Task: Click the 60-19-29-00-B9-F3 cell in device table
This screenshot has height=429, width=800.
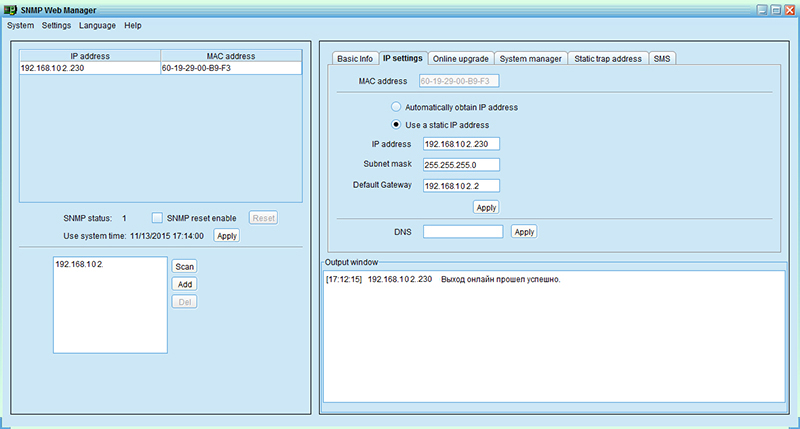Action: (x=231, y=68)
